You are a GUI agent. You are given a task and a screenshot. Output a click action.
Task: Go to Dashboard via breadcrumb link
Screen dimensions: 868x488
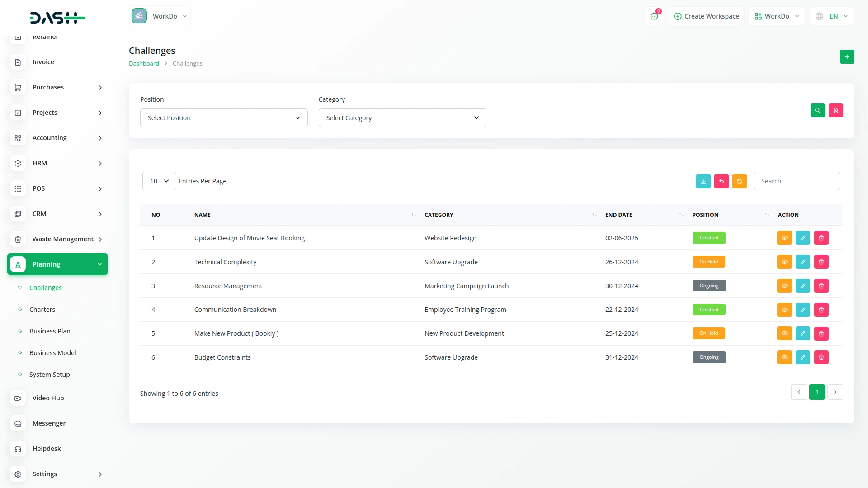click(x=144, y=64)
